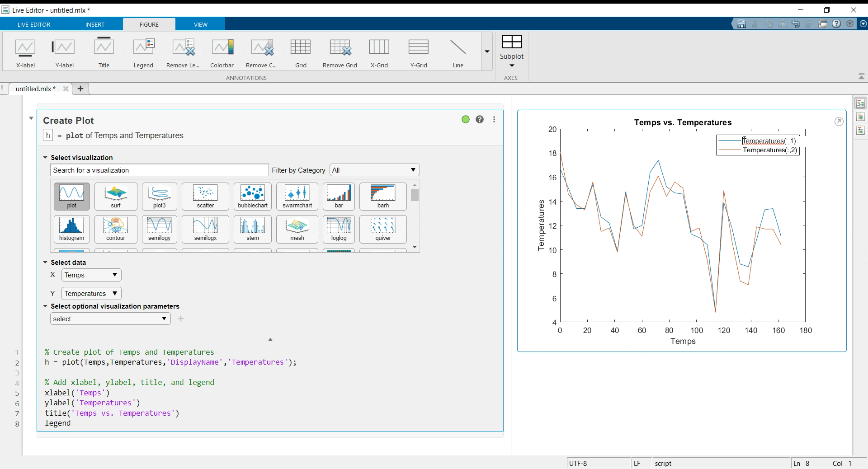Add a Y-label annotation

(64, 53)
